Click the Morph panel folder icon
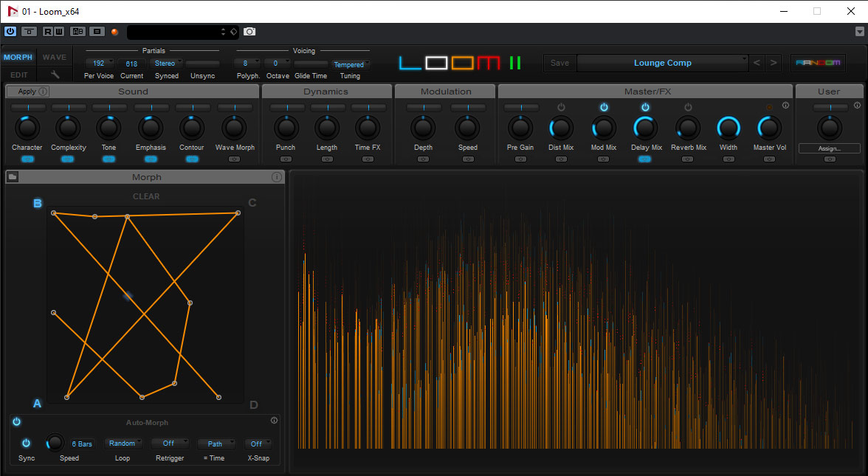Image resolution: width=868 pixels, height=476 pixels. point(13,177)
